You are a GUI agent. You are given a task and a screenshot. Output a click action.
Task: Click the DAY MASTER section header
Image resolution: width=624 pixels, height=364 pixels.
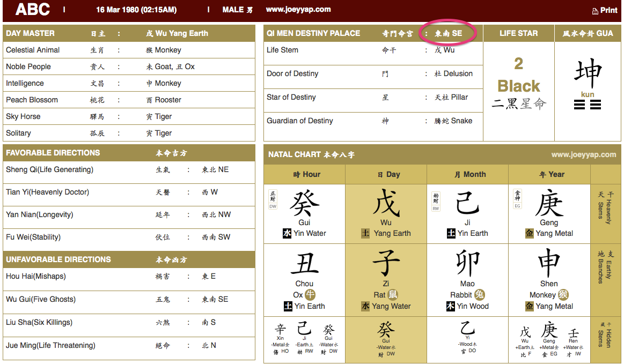pyautogui.click(x=129, y=33)
